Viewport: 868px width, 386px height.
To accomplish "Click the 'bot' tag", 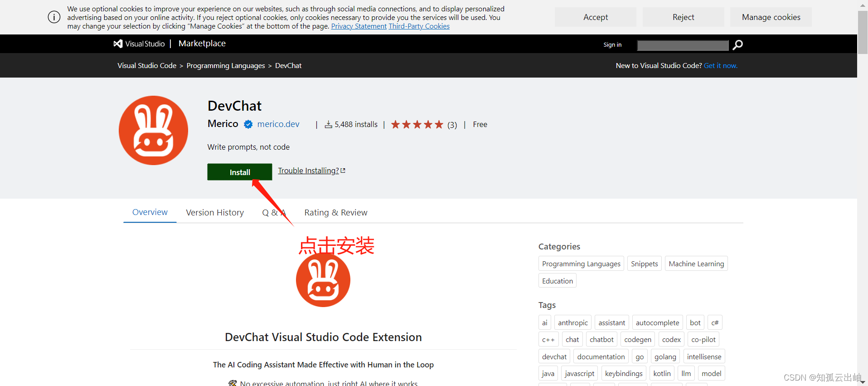I will [x=695, y=322].
